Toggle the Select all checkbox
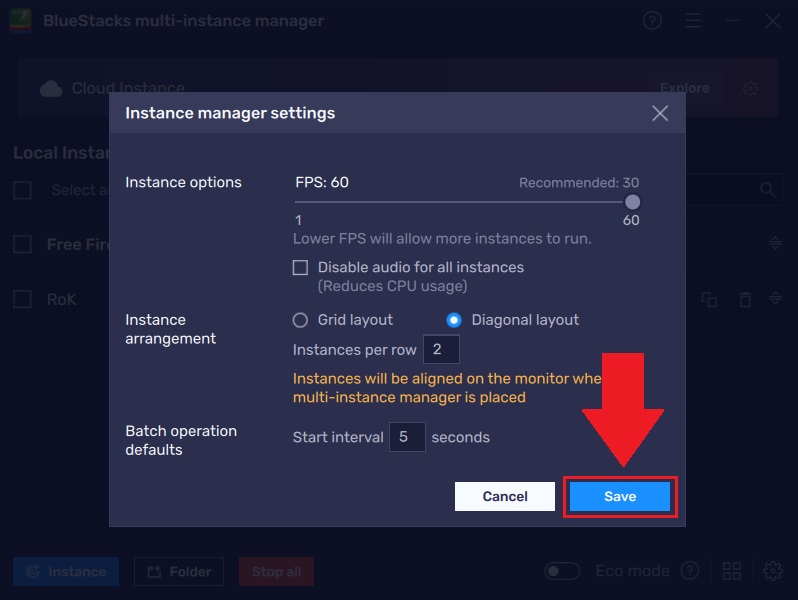798x600 pixels. click(22, 190)
